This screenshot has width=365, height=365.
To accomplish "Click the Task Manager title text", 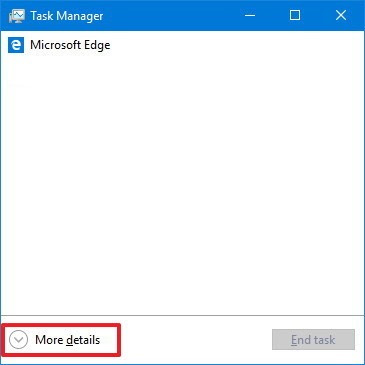I will click(67, 16).
